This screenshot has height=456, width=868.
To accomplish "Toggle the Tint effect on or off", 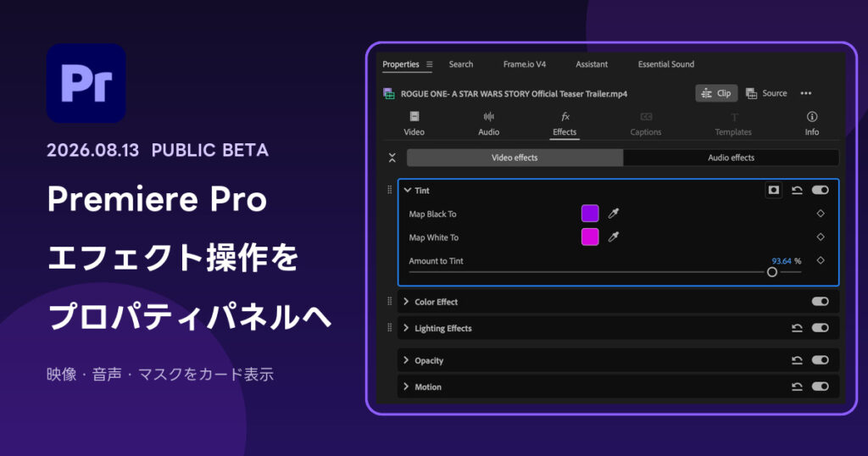I will pos(821,190).
